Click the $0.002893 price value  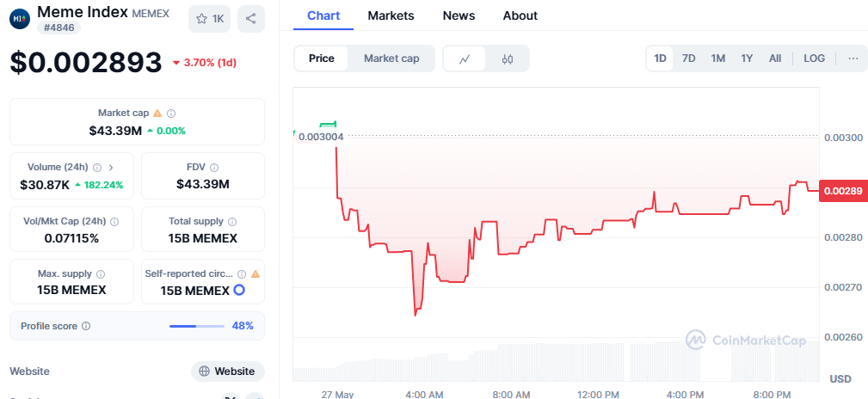[x=86, y=63]
